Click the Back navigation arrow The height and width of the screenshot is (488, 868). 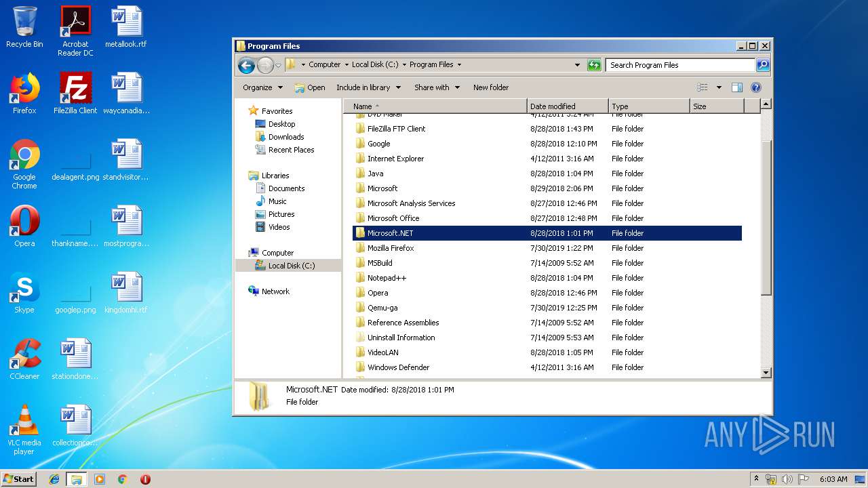[247, 65]
